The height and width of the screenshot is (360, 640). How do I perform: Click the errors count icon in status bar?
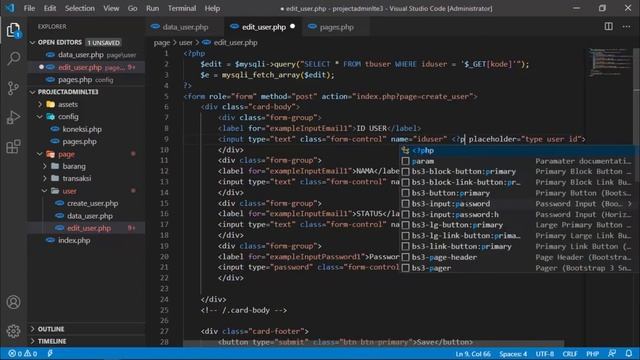(x=12, y=353)
